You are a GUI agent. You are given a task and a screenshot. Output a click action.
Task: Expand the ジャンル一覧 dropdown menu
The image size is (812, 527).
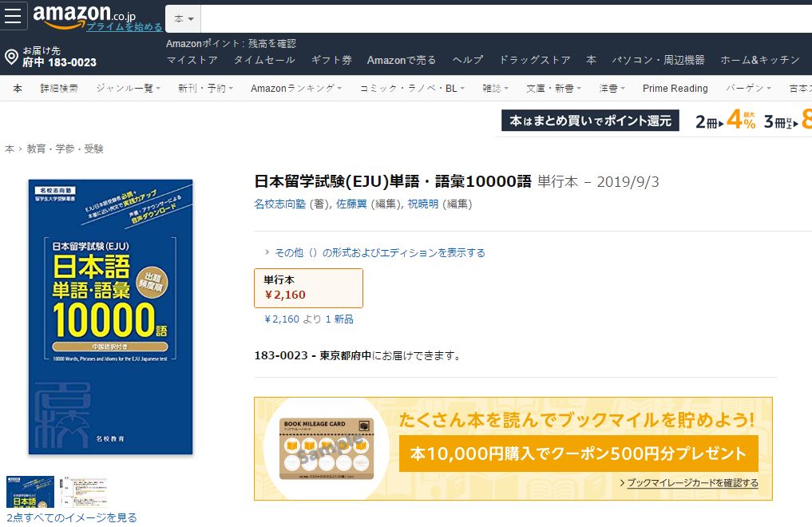click(128, 89)
